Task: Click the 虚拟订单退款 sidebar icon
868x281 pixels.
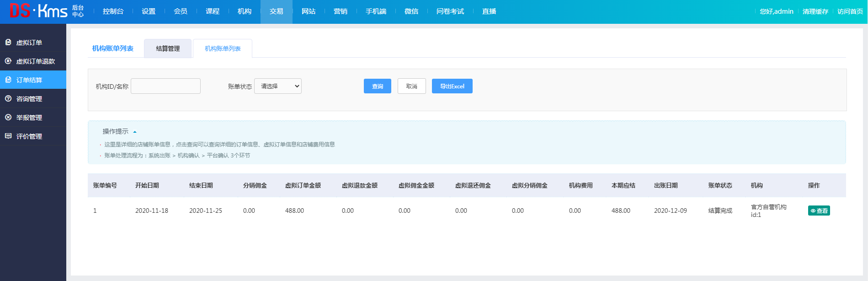Action: pyautogui.click(x=8, y=61)
